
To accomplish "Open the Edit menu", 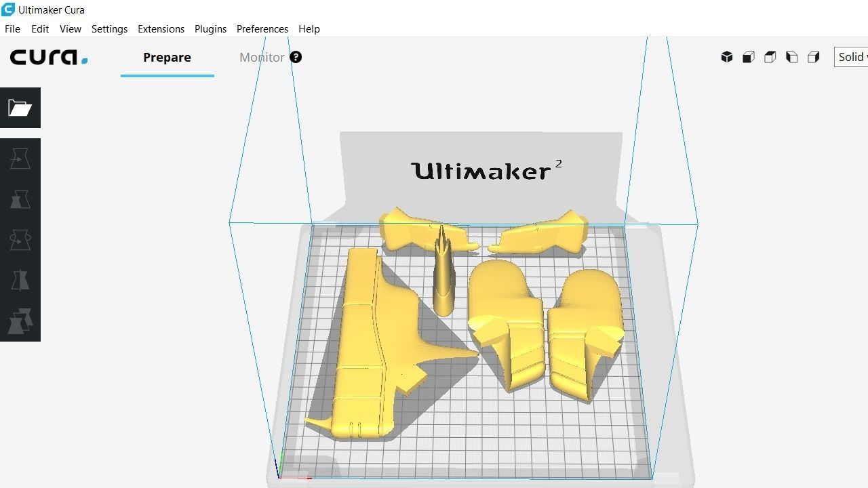I will pos(40,29).
